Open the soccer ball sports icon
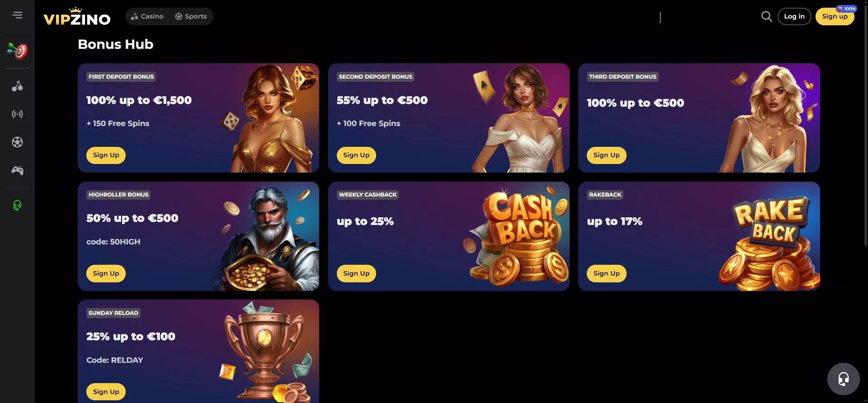The image size is (868, 403). [x=17, y=142]
